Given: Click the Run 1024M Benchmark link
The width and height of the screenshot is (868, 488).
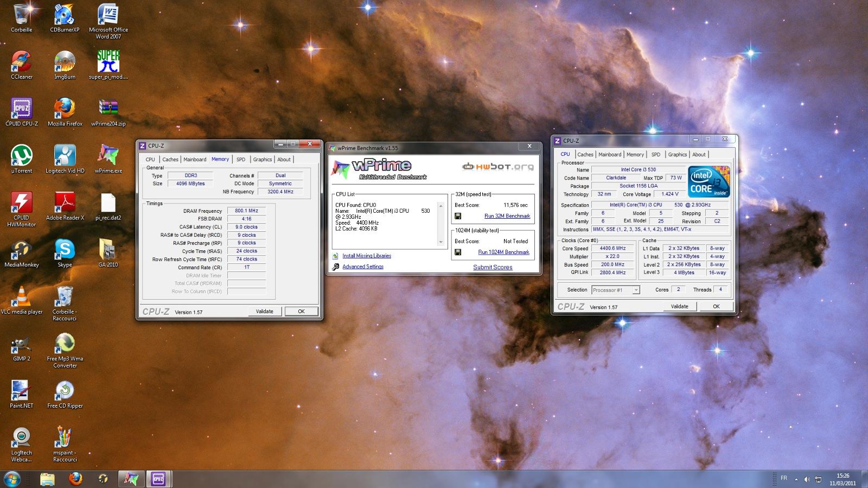Looking at the screenshot, I should (x=503, y=252).
